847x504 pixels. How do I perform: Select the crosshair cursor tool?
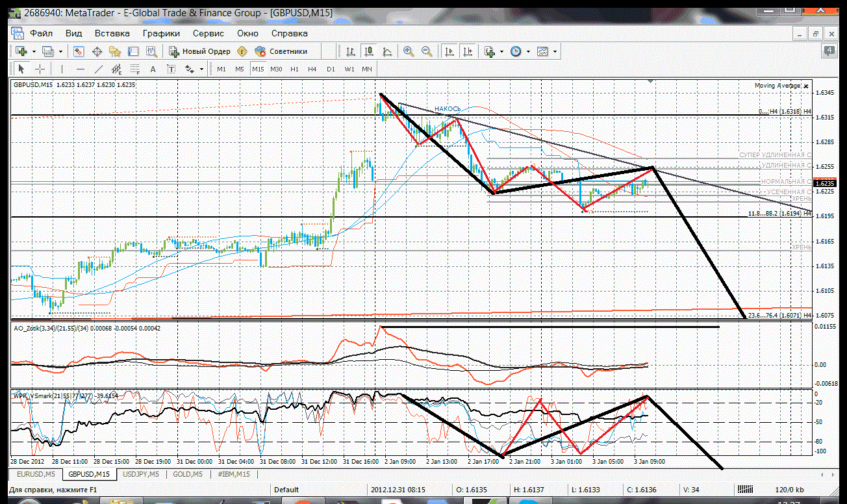[x=40, y=69]
